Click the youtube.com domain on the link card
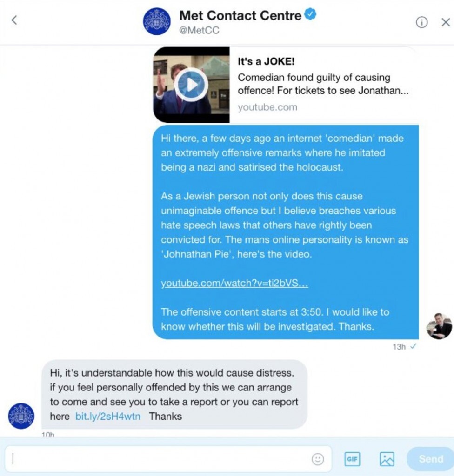The height and width of the screenshot is (476, 454). click(267, 107)
